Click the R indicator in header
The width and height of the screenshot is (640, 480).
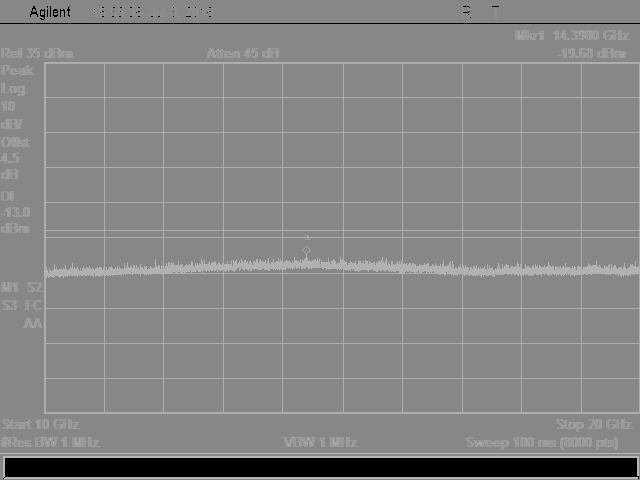tap(467, 12)
